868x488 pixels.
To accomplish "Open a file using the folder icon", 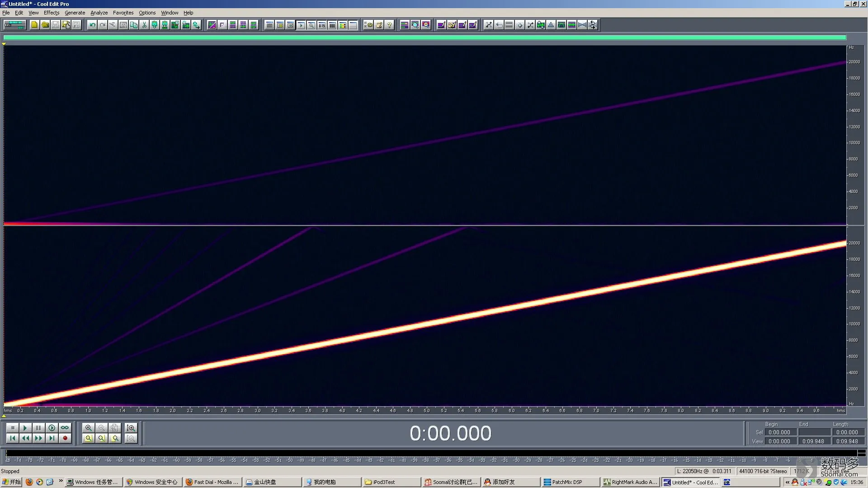I will click(x=45, y=25).
